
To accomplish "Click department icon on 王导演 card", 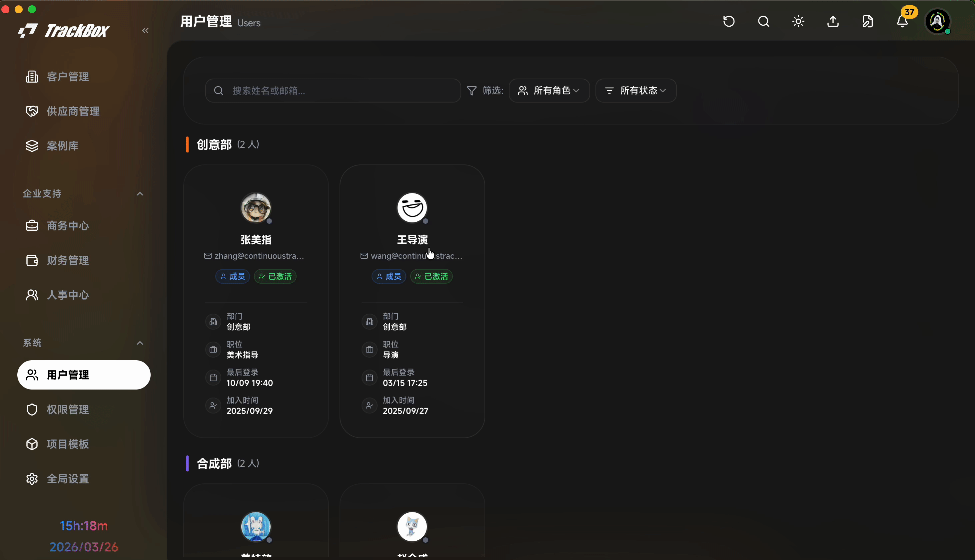I will (370, 322).
